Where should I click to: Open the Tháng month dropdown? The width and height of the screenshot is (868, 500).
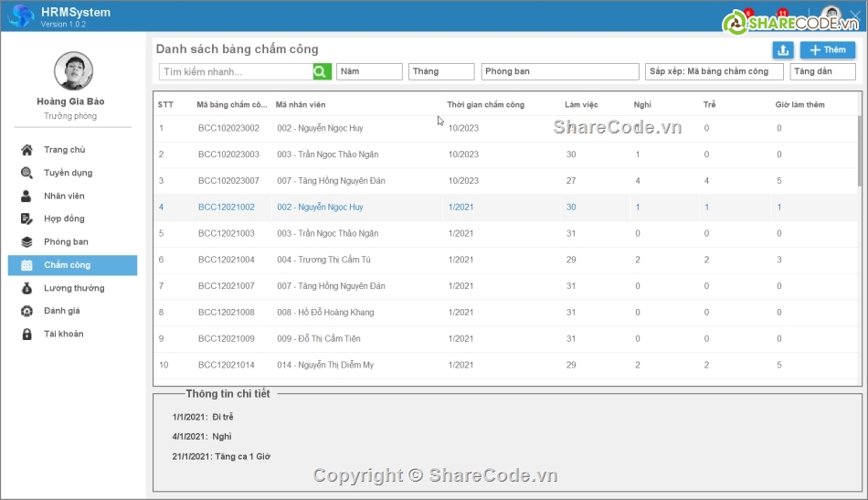pyautogui.click(x=441, y=71)
